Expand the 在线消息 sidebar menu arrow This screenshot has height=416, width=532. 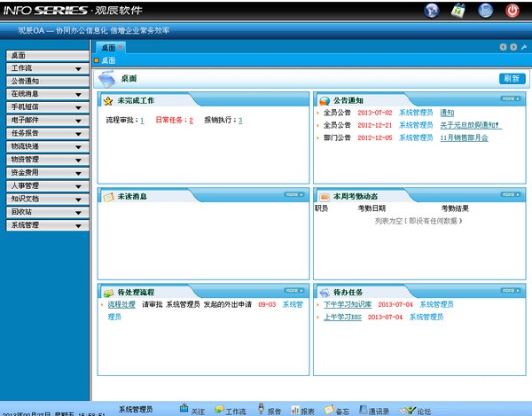coord(78,95)
